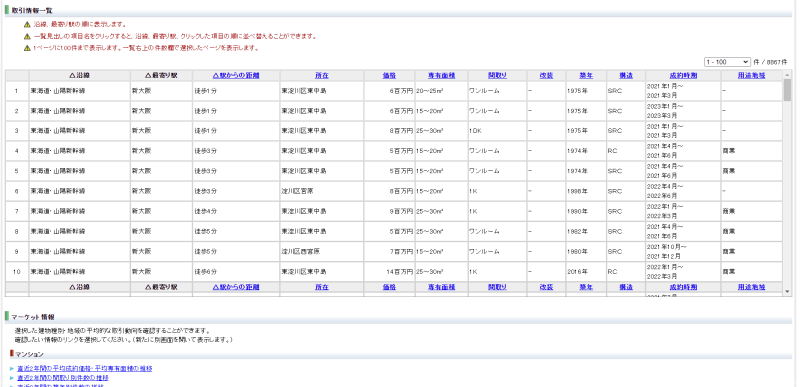Click the 沿線 header above row 1

tap(80, 75)
